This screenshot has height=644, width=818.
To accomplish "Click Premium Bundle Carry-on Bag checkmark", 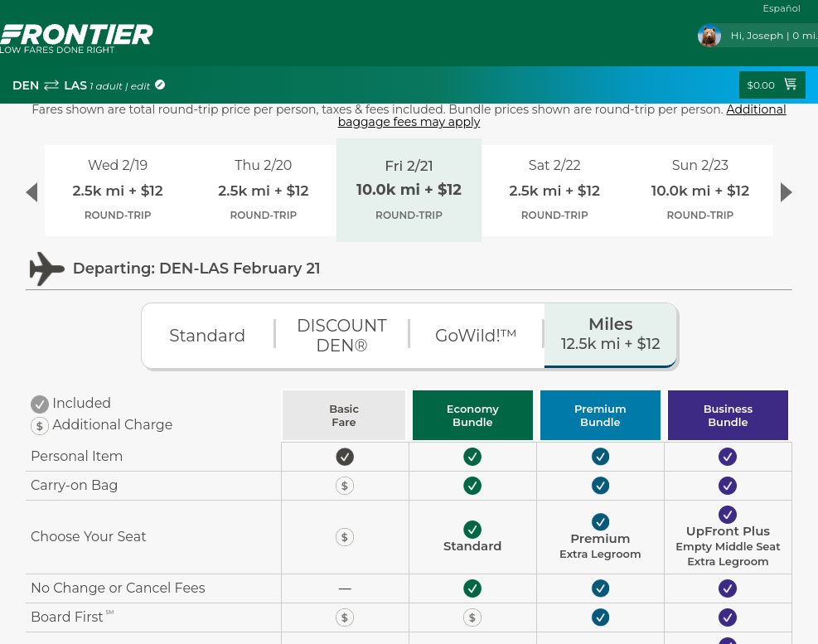I will point(600,486).
